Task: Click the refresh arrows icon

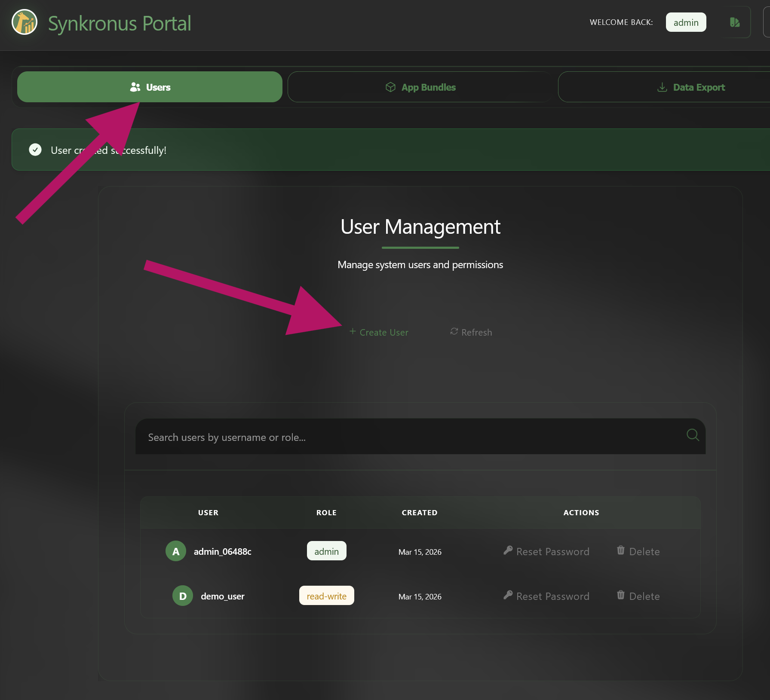Action: click(454, 331)
